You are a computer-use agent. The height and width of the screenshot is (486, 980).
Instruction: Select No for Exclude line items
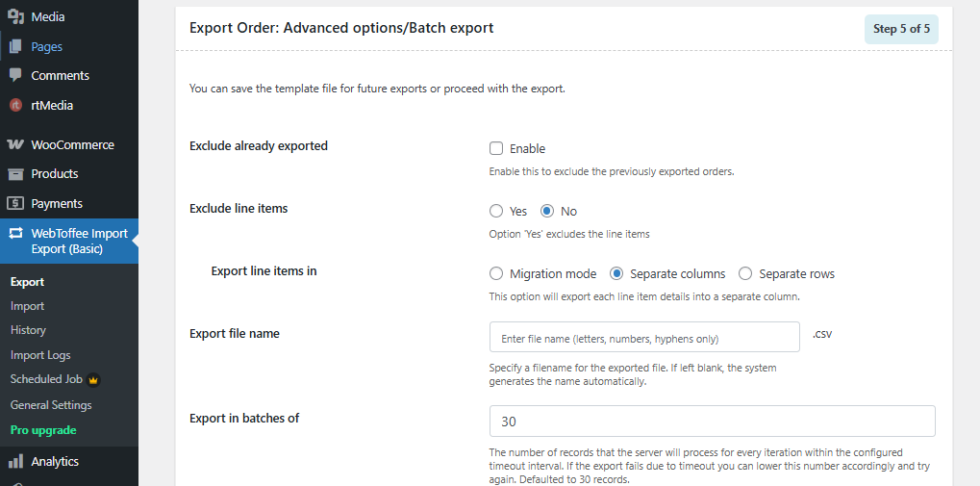click(x=547, y=211)
